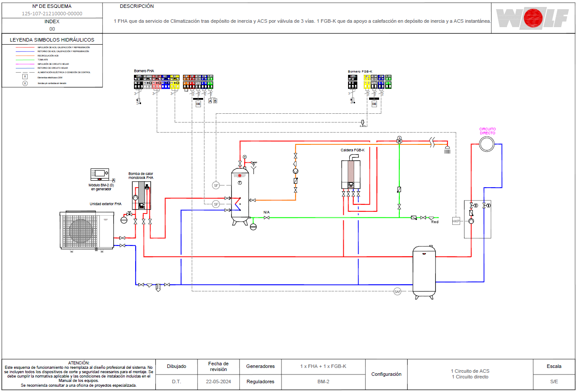Click the 'Red' water supply label
The height and width of the screenshot is (392, 577).
[x=435, y=222]
